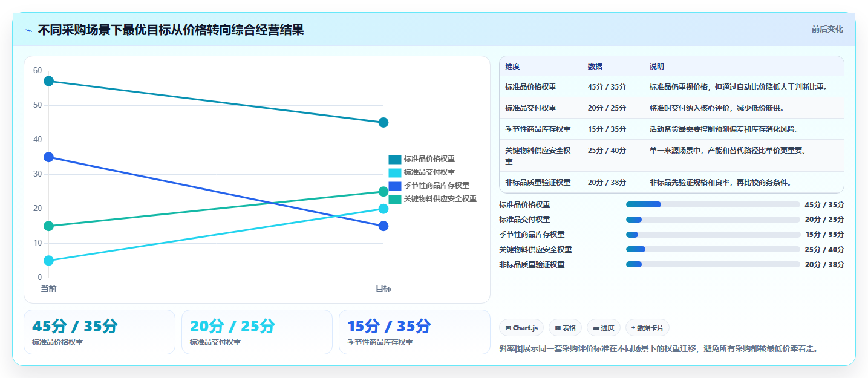Click the 季节性商品库存权重 progress bar
The height and width of the screenshot is (378, 868).
[x=713, y=235]
